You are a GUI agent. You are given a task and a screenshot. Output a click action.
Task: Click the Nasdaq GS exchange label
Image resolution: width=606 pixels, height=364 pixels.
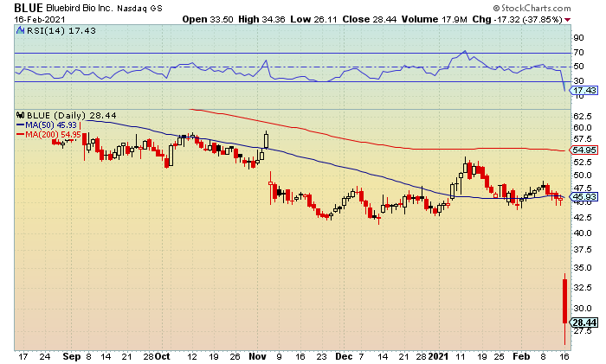pos(139,8)
